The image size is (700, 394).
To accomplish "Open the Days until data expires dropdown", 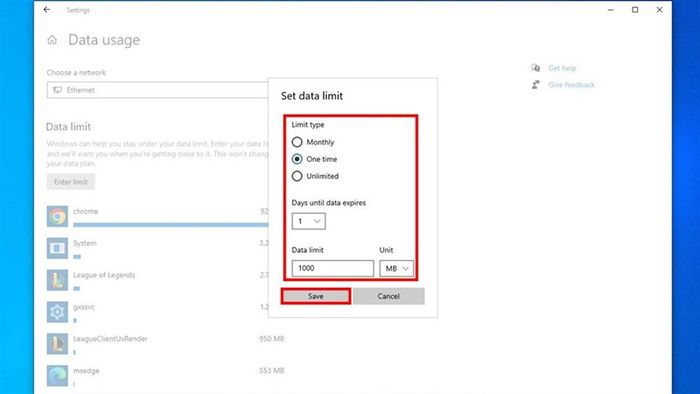I will tap(308, 221).
